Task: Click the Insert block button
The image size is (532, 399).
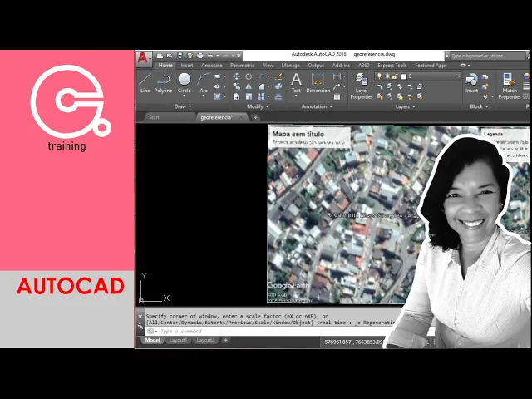Action: pyautogui.click(x=471, y=83)
